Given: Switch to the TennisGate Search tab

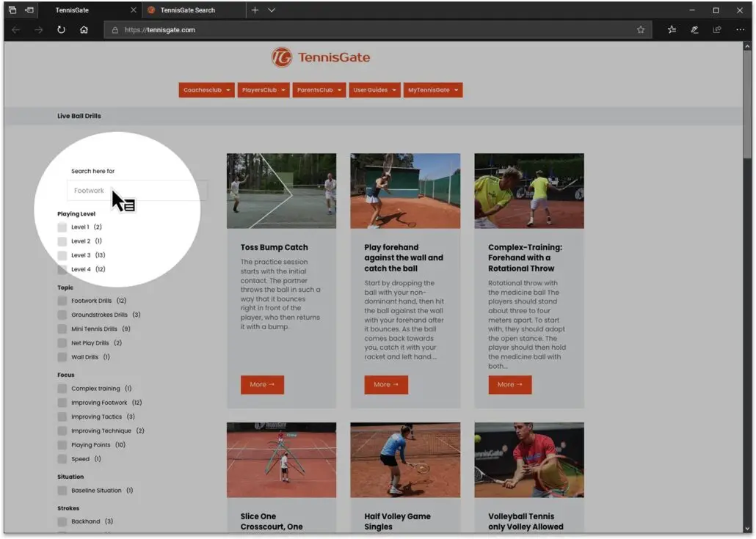Looking at the screenshot, I should (189, 10).
